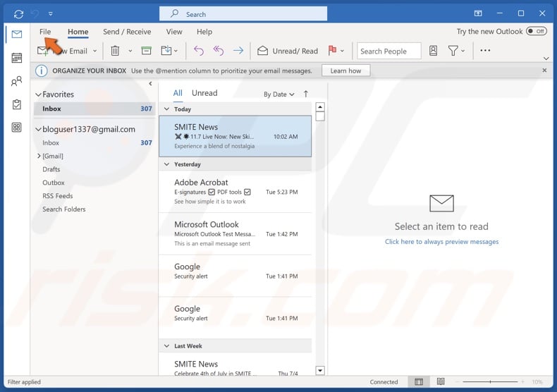Open the Mail view in sidebar
557x392 pixels.
pyautogui.click(x=16, y=34)
